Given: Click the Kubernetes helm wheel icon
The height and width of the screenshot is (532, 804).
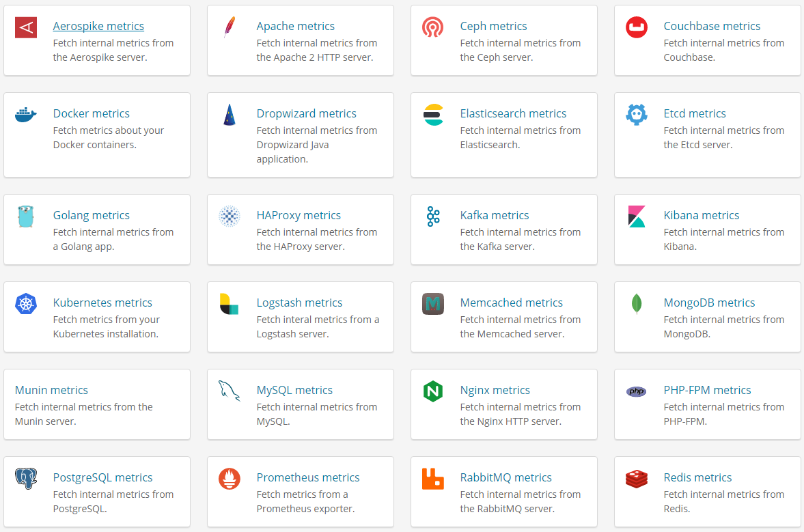Looking at the screenshot, I should pyautogui.click(x=26, y=304).
